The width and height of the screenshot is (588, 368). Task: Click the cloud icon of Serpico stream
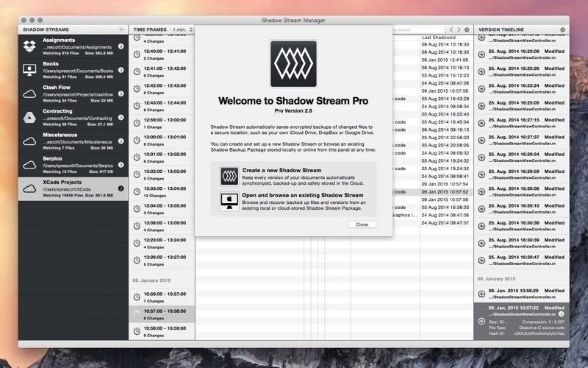coord(29,165)
